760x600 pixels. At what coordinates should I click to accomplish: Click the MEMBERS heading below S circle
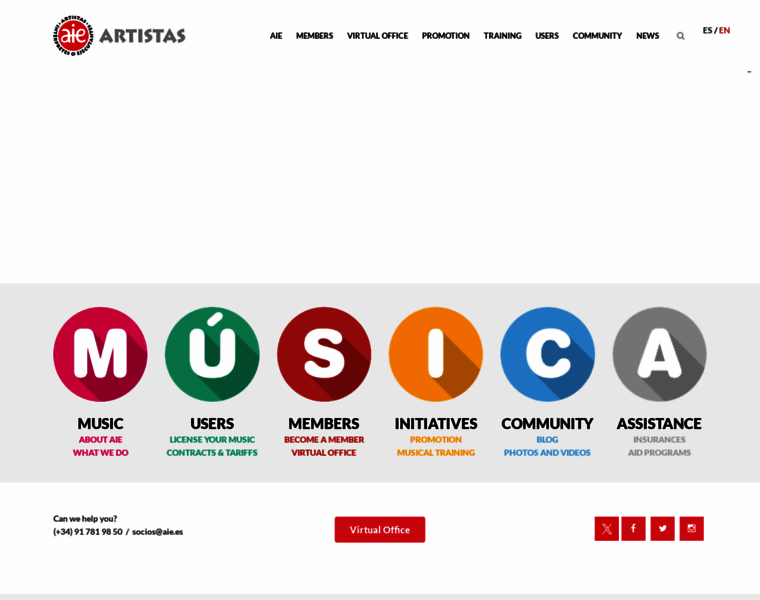coord(324,424)
